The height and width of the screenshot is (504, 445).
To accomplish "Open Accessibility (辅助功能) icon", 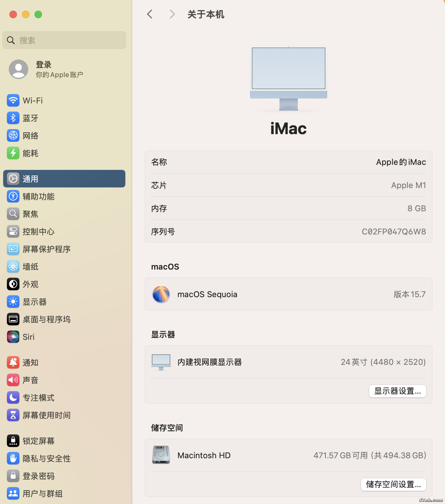I will pyautogui.click(x=13, y=197).
